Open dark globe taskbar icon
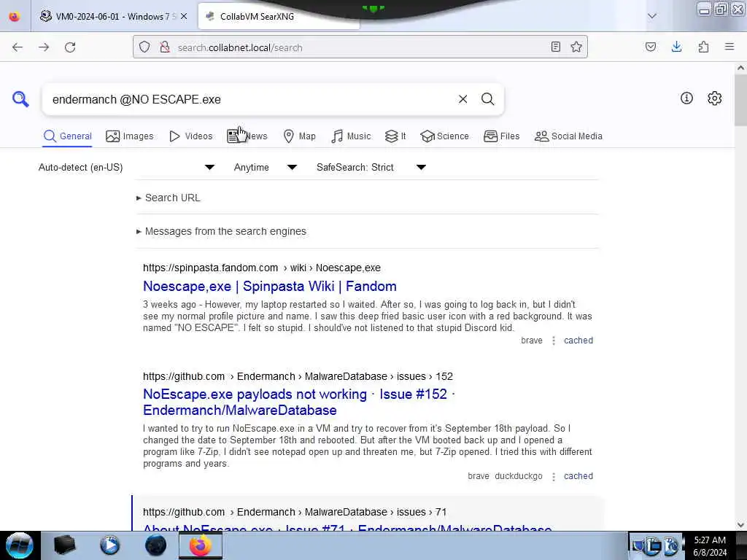The width and height of the screenshot is (747, 560). [x=156, y=545]
